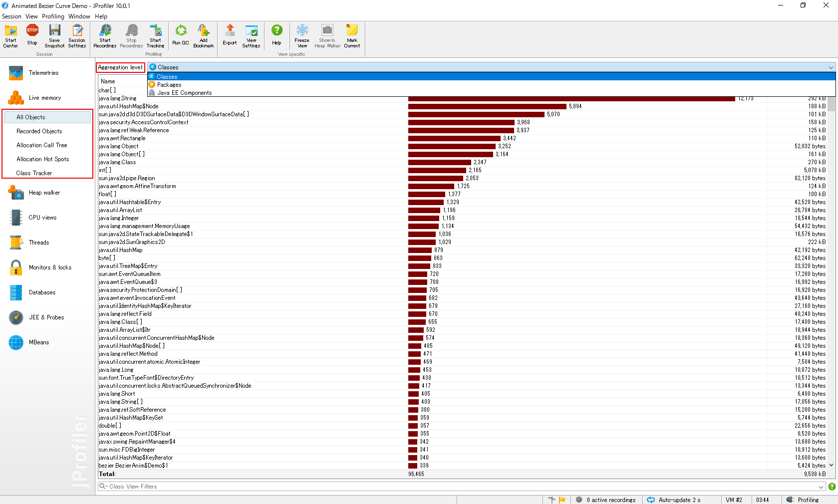Select the java.awt.Rectangle row

point(462,138)
